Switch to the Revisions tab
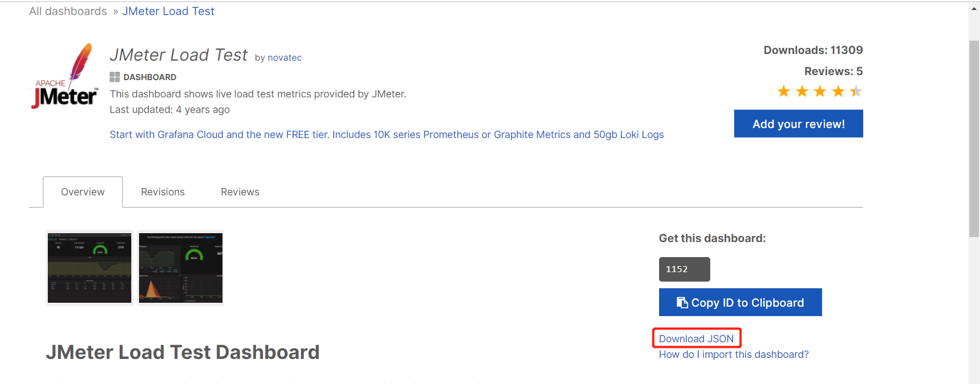The image size is (980, 384). tap(163, 192)
